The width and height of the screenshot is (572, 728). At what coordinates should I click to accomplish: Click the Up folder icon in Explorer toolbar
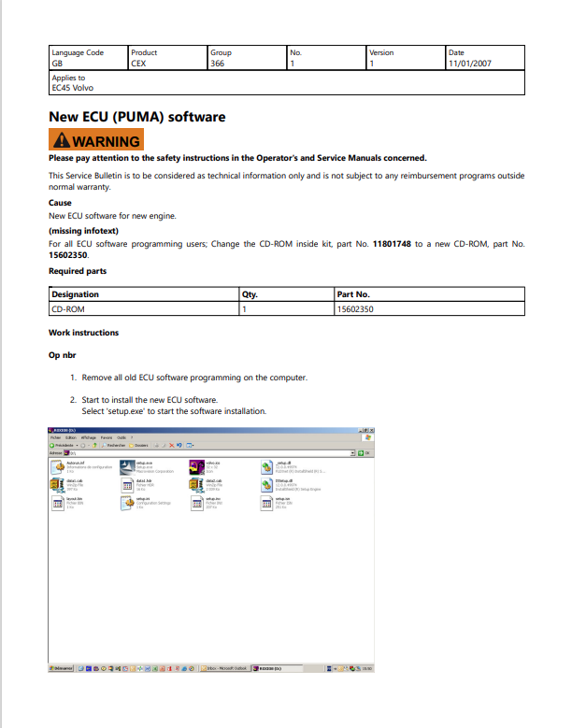[94, 445]
